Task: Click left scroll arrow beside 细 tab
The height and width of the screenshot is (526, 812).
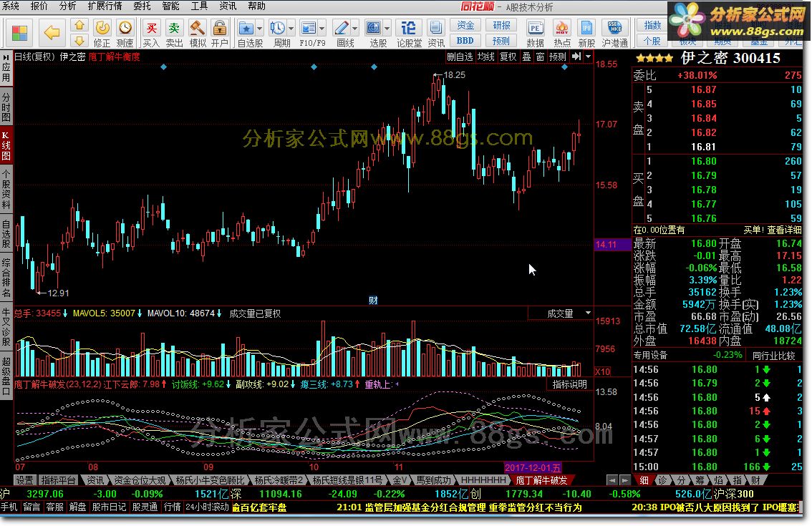Action: click(x=613, y=480)
